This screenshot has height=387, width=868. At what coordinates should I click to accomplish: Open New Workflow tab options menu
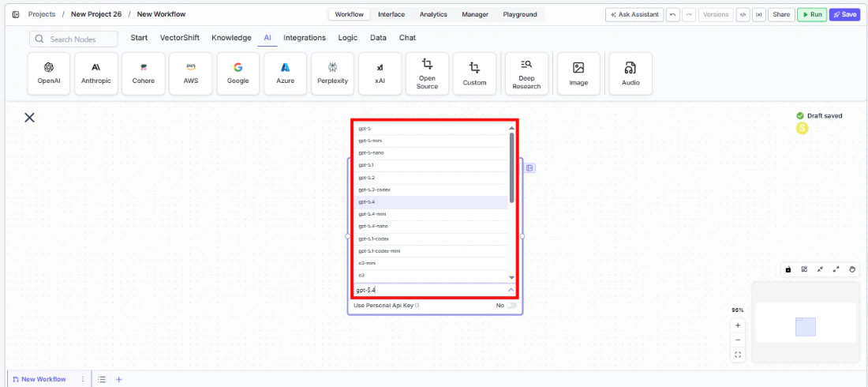point(83,379)
